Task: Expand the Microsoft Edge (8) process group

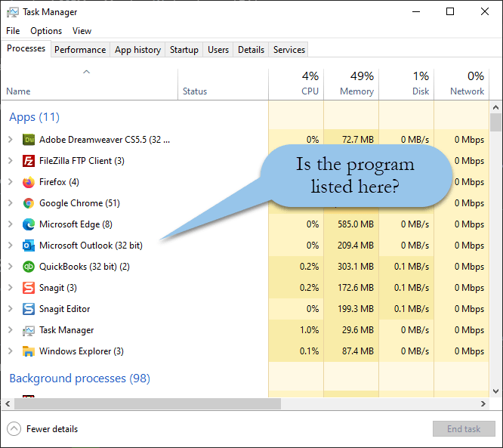Action: pyautogui.click(x=11, y=224)
